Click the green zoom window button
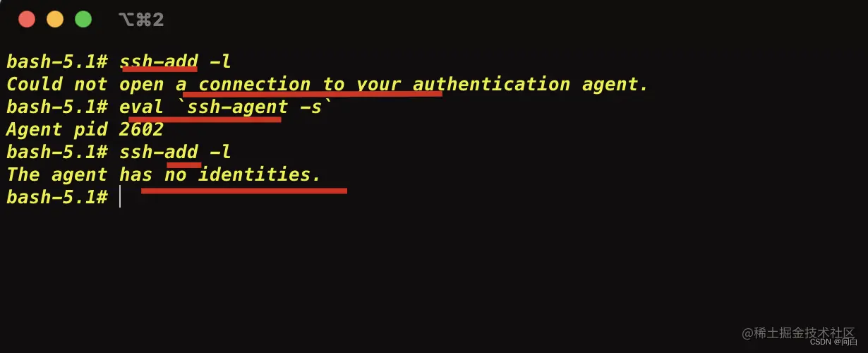This screenshot has height=353, width=868. (x=83, y=19)
